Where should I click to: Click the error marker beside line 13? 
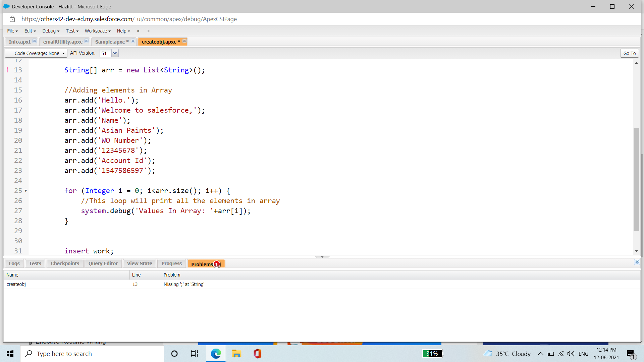click(x=7, y=70)
